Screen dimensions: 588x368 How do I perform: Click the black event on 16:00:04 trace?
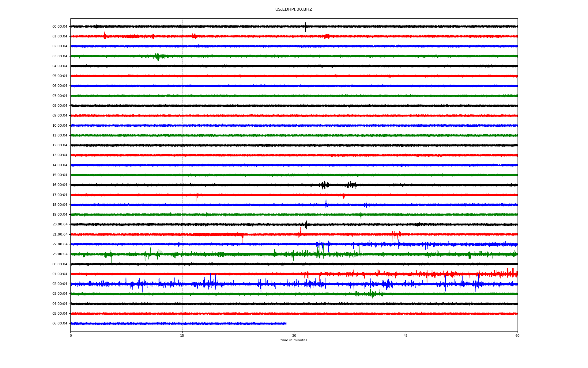click(x=325, y=185)
